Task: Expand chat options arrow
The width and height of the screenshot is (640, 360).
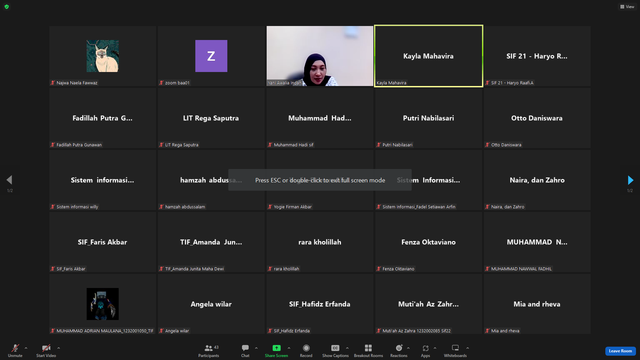Action: tap(256, 348)
